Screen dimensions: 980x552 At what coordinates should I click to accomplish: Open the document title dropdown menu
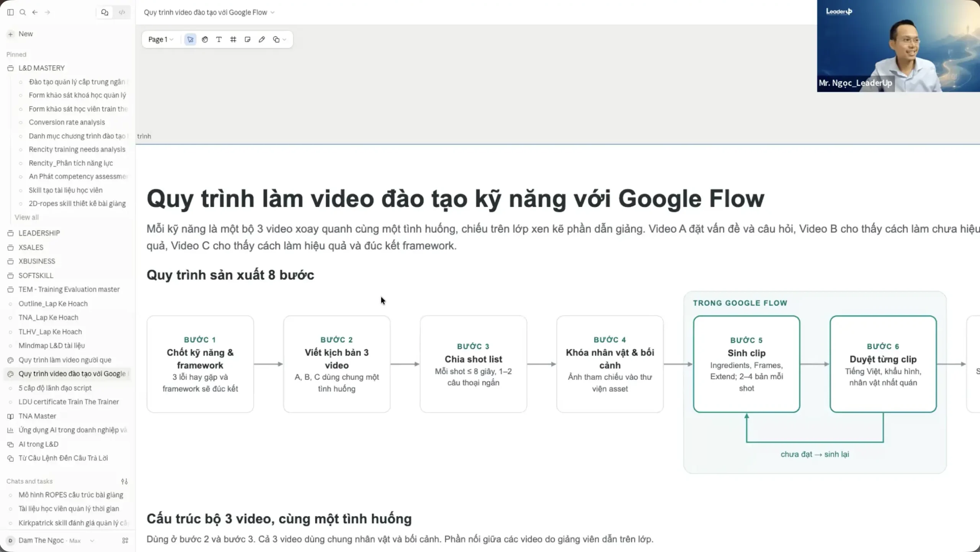[x=273, y=12]
